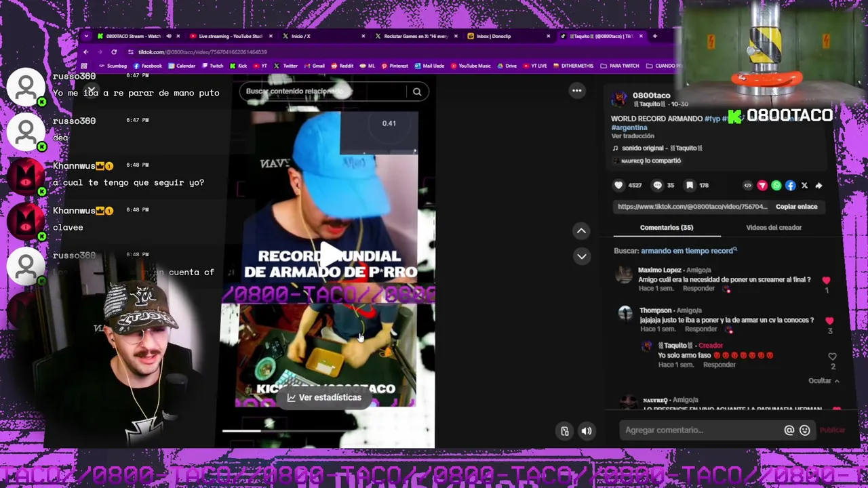Open the Drive bookmark

click(x=507, y=66)
